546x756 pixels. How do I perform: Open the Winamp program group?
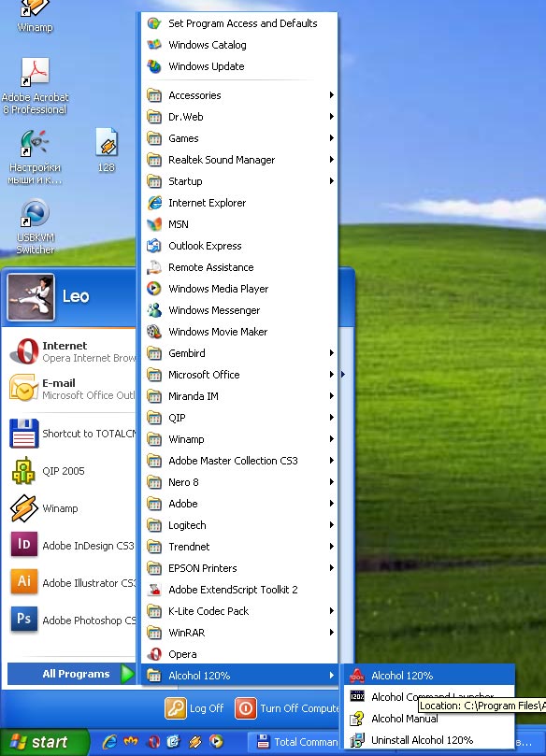(x=239, y=439)
